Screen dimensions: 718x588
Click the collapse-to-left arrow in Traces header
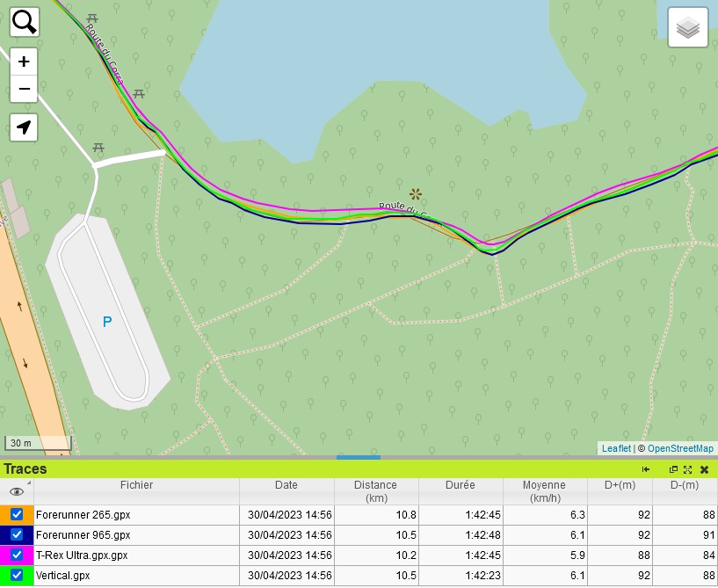coord(646,469)
